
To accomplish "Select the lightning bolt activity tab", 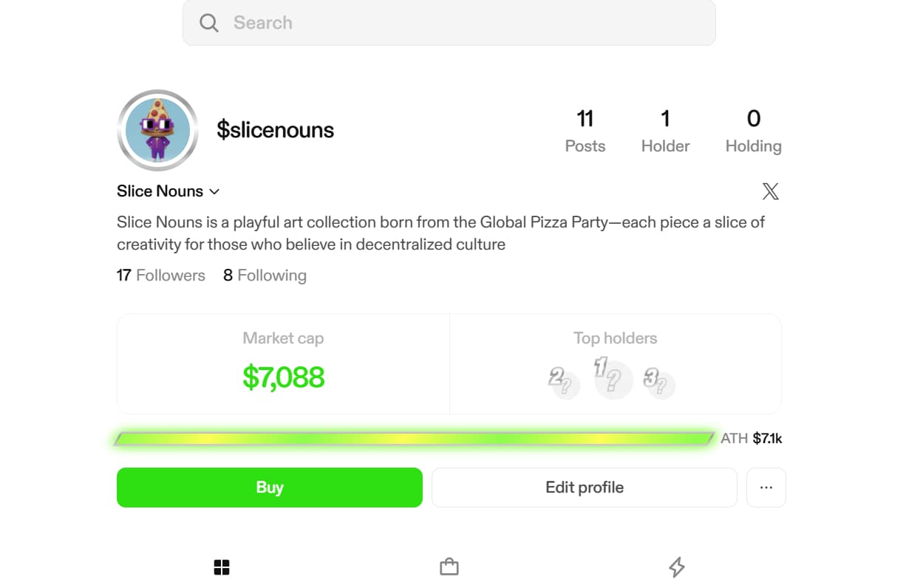I will click(676, 567).
